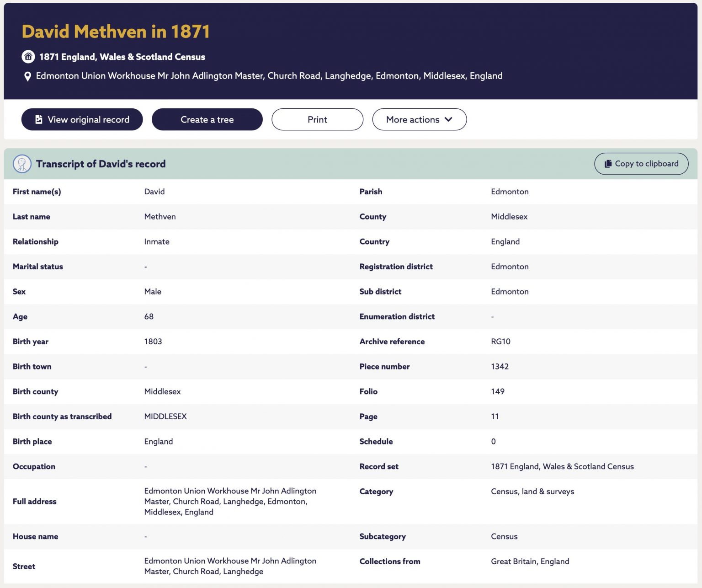Click the Edmonton Union Workhouse address in header
The image size is (702, 588).
(x=269, y=76)
